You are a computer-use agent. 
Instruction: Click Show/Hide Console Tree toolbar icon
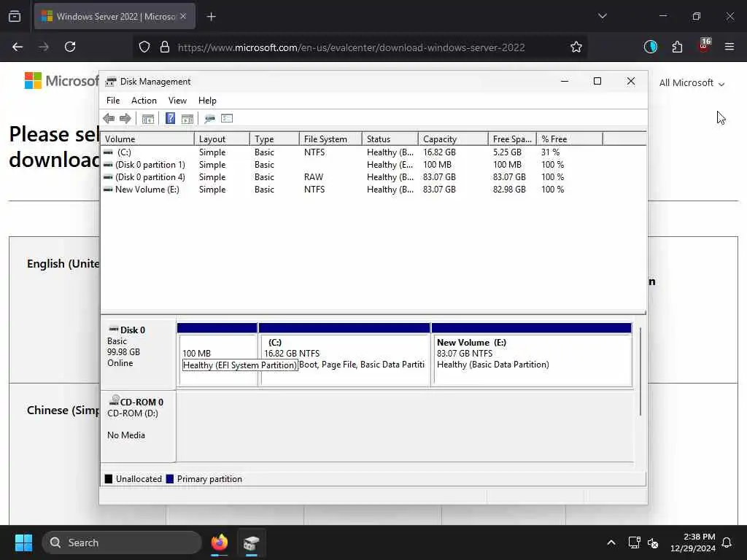(148, 119)
